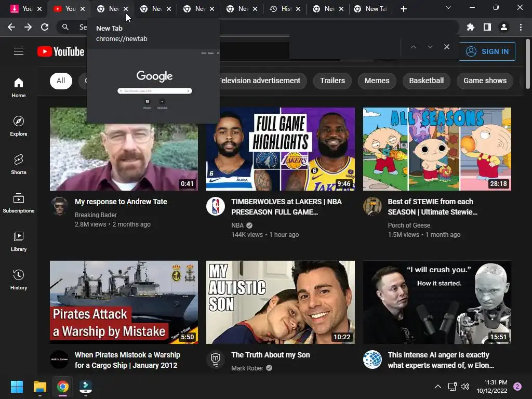Open Timberwolves at Lakers video title
Image resolution: width=532 pixels, height=399 pixels.
coord(286,207)
